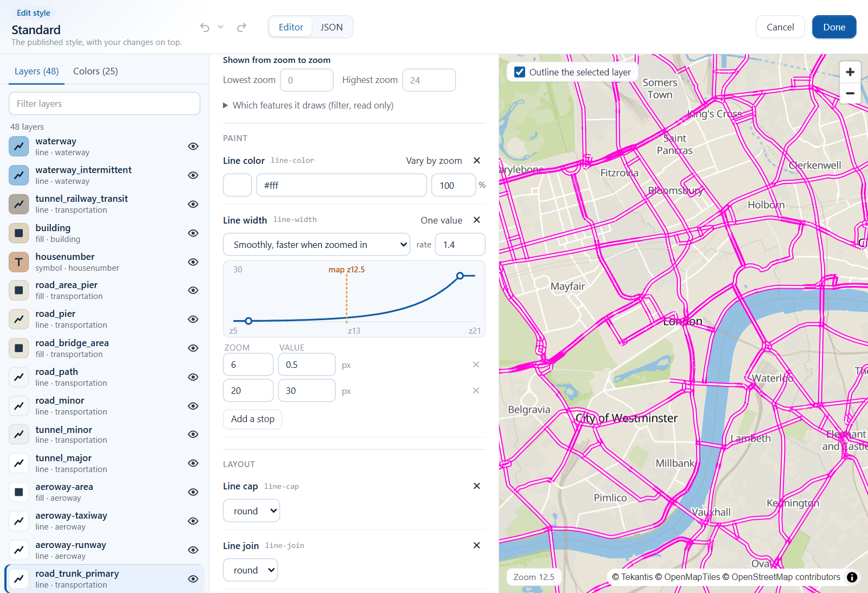Click the redo arrow icon
The width and height of the screenshot is (868, 593).
[x=241, y=27]
